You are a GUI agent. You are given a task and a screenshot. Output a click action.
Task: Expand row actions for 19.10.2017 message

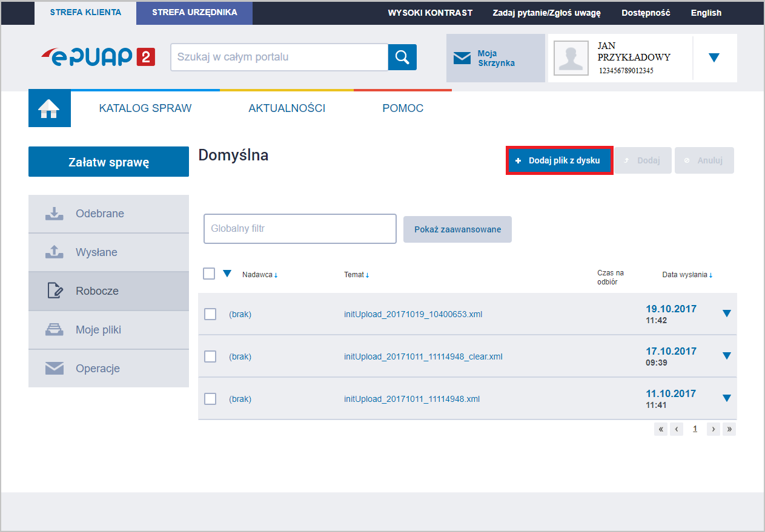point(726,314)
